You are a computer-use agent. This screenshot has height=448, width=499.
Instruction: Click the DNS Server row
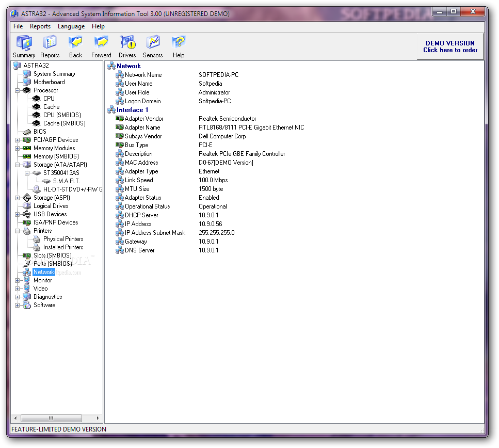[x=167, y=250]
